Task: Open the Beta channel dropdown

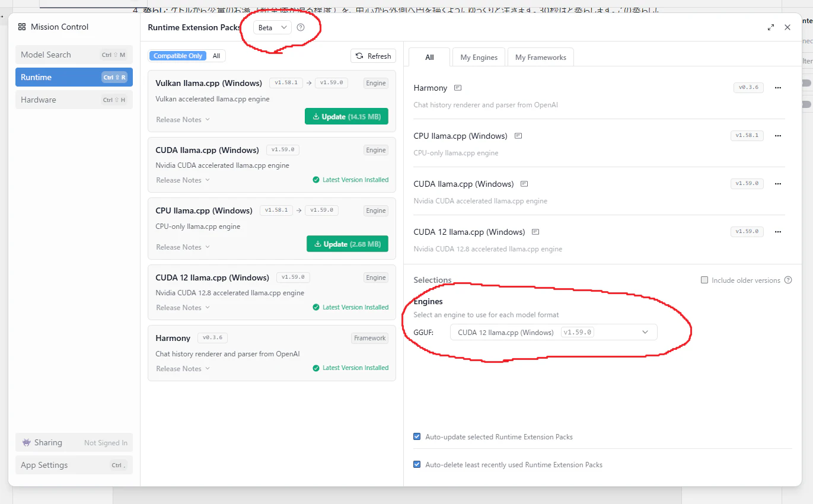Action: [x=272, y=27]
